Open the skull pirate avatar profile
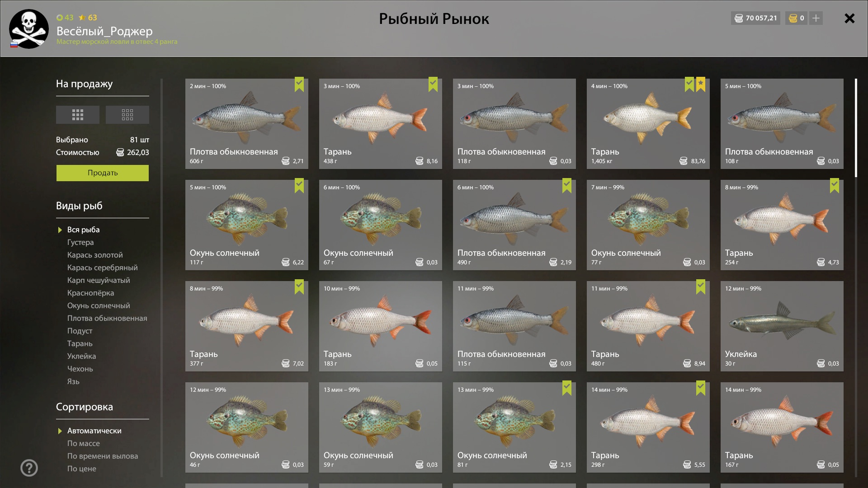 [29, 29]
